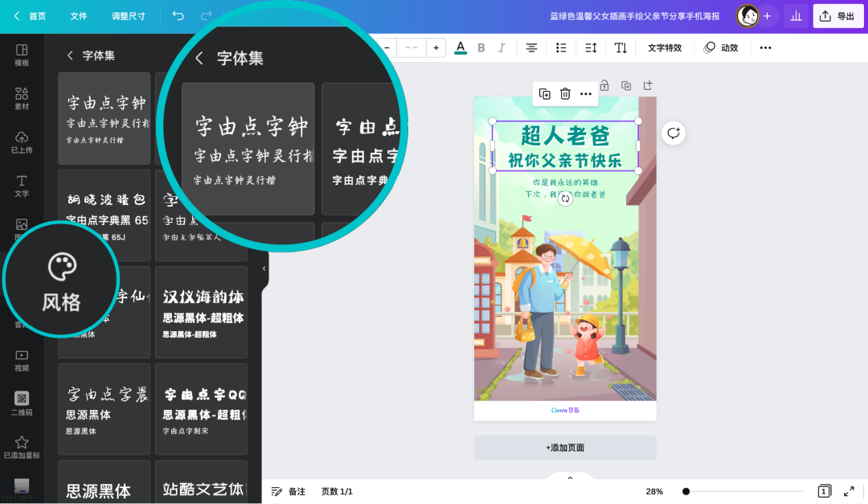
Task: Open the grid page view
Action: (x=825, y=491)
